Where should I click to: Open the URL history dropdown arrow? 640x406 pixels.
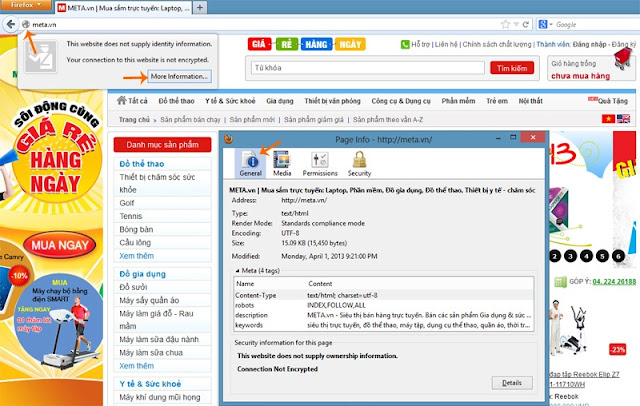pos(516,24)
